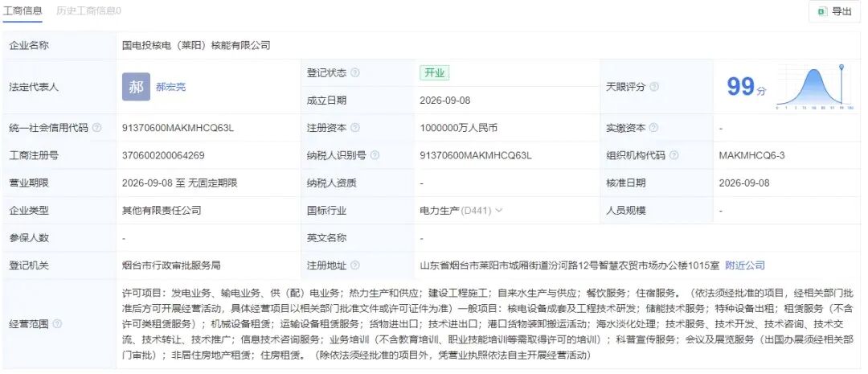The image size is (868, 374).
Task: Click the 企业类型 label
Action: [x=29, y=211]
